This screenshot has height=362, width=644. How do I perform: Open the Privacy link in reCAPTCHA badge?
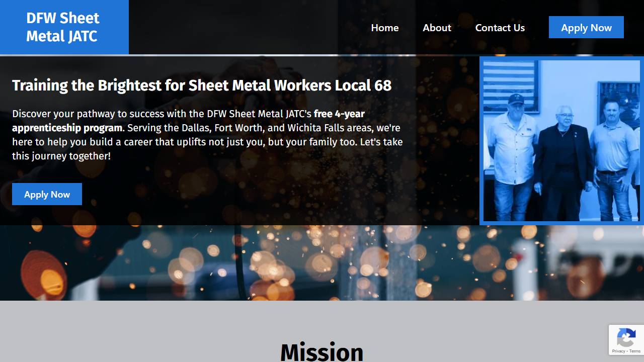coord(618,351)
